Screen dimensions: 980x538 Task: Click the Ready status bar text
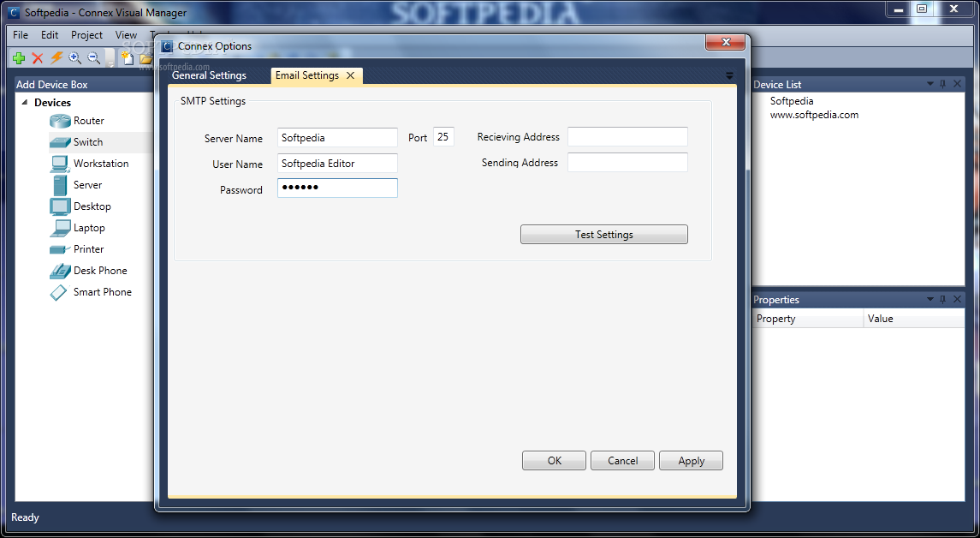[25, 517]
